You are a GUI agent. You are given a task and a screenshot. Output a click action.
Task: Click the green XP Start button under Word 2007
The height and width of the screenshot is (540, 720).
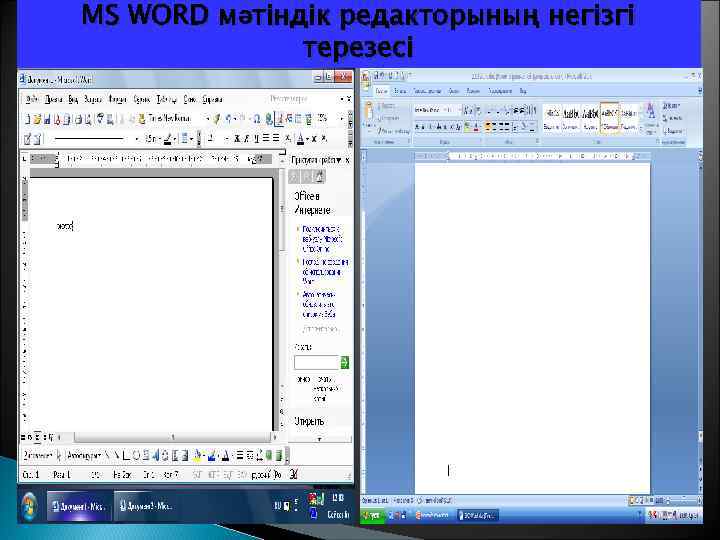pyautogui.click(x=373, y=516)
